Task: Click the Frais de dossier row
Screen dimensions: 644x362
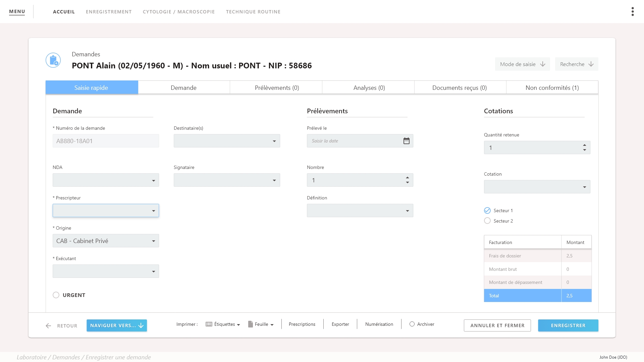Action: [x=538, y=256]
